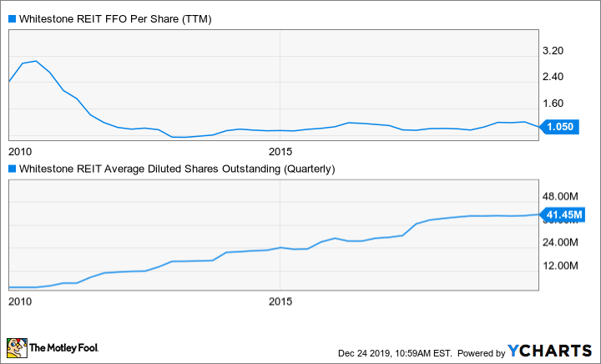Click the blue 1.050 value flag

565,127
